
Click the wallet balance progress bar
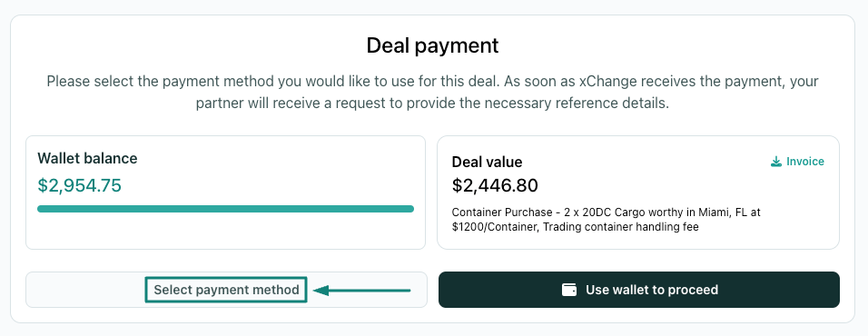coord(225,209)
